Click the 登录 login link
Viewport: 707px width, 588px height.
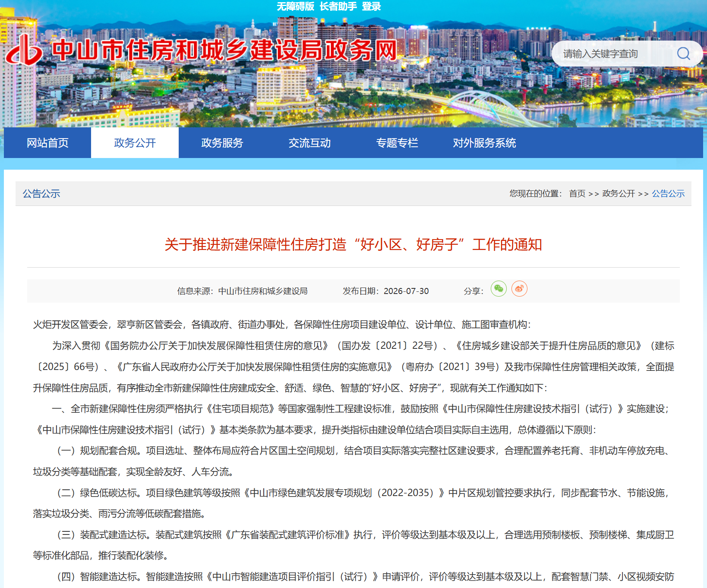[x=371, y=6]
